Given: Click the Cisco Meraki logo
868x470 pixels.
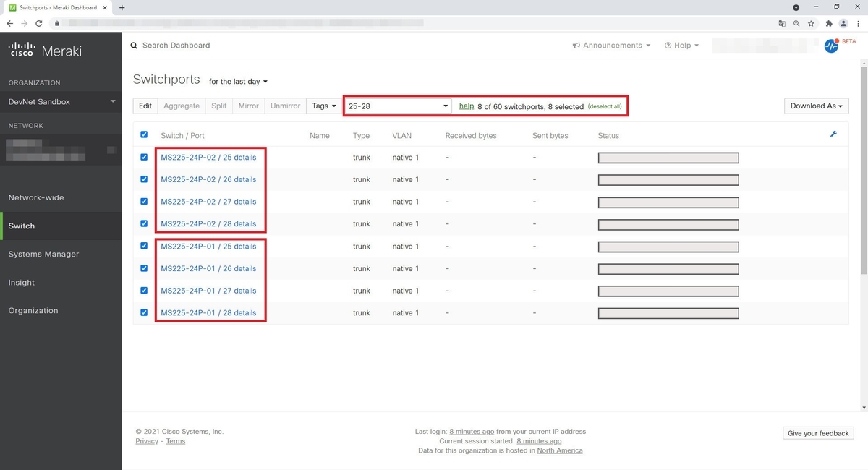Looking at the screenshot, I should pos(43,50).
